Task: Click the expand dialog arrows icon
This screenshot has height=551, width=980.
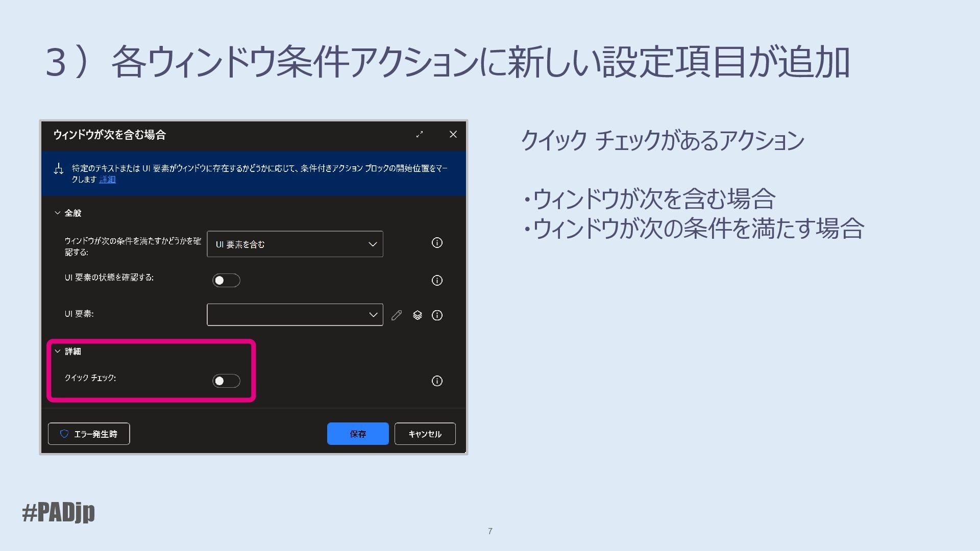Action: point(420,134)
